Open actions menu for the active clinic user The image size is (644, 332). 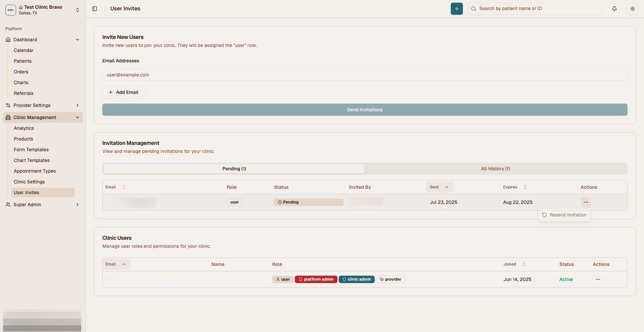point(598,279)
